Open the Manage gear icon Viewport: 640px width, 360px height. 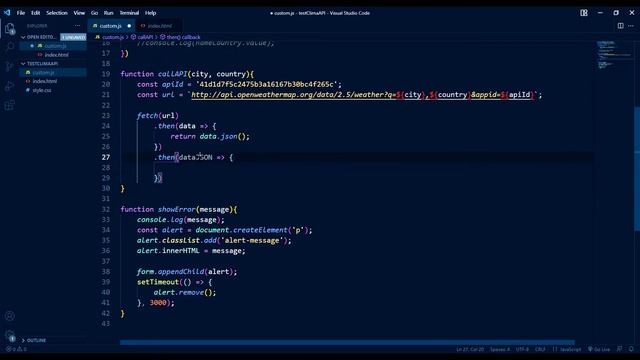click(10, 336)
